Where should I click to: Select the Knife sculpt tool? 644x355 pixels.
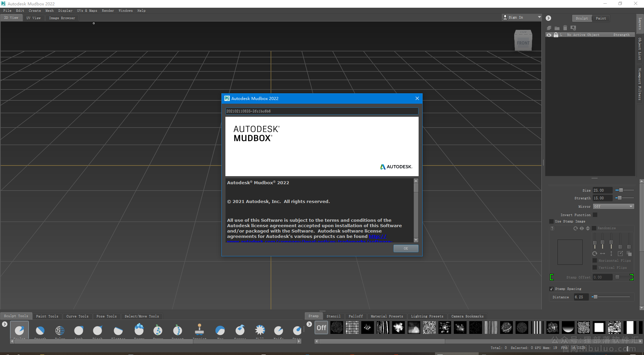tap(278, 331)
